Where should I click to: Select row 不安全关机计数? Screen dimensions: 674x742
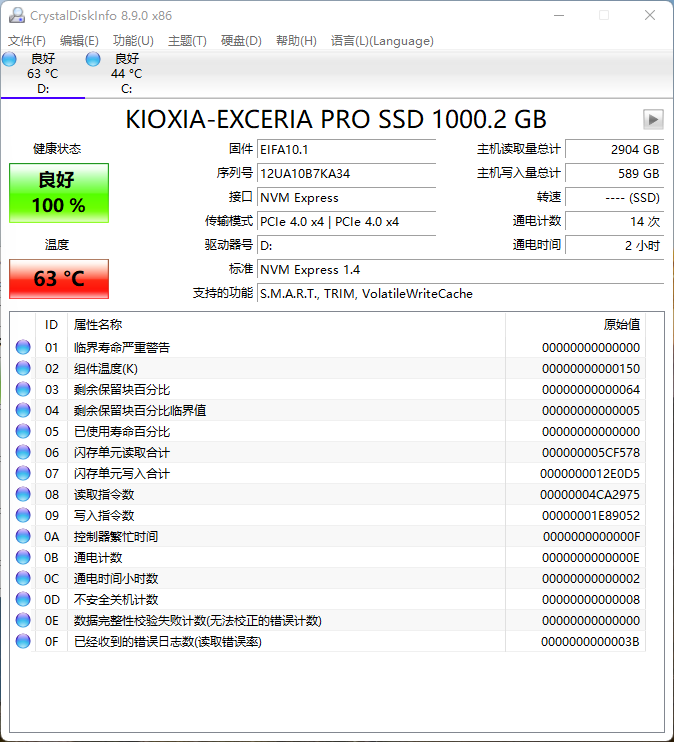[328, 599]
